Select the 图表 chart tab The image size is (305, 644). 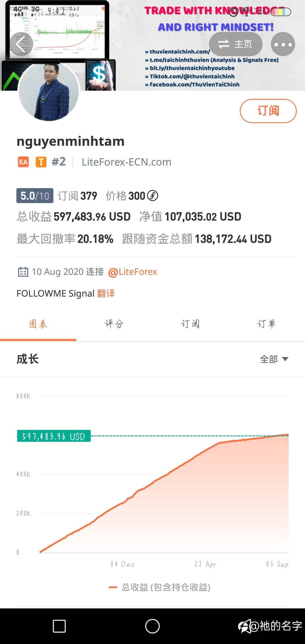(38, 324)
